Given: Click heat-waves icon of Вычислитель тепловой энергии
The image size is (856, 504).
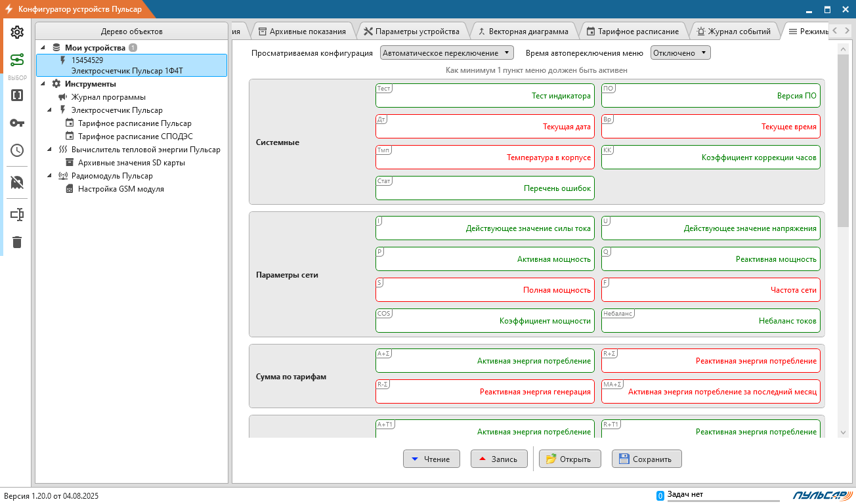Looking at the screenshot, I should (63, 150).
